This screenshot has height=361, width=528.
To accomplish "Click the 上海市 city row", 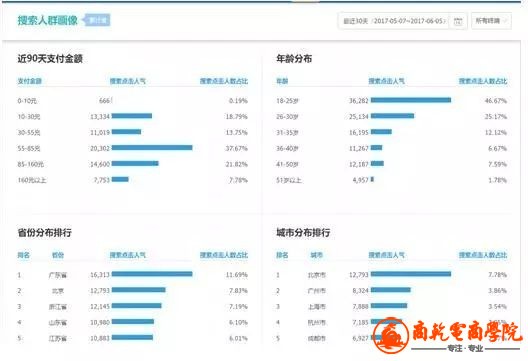I will pyautogui.click(x=391, y=306).
